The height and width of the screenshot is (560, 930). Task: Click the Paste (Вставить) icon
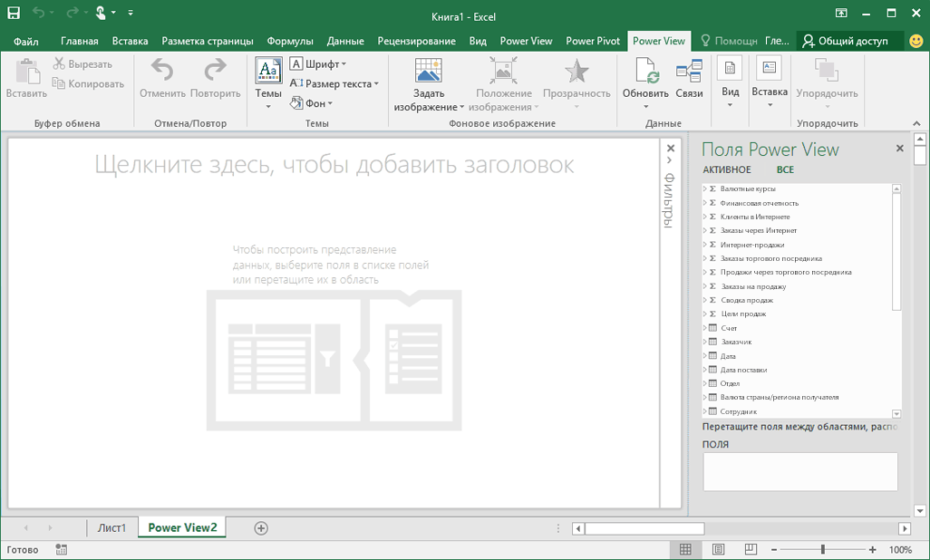tap(26, 72)
